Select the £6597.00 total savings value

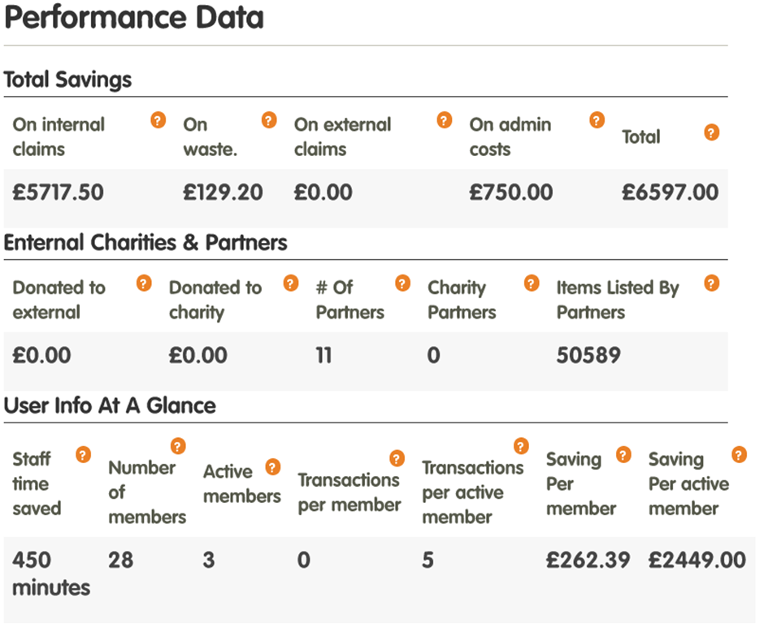click(670, 192)
